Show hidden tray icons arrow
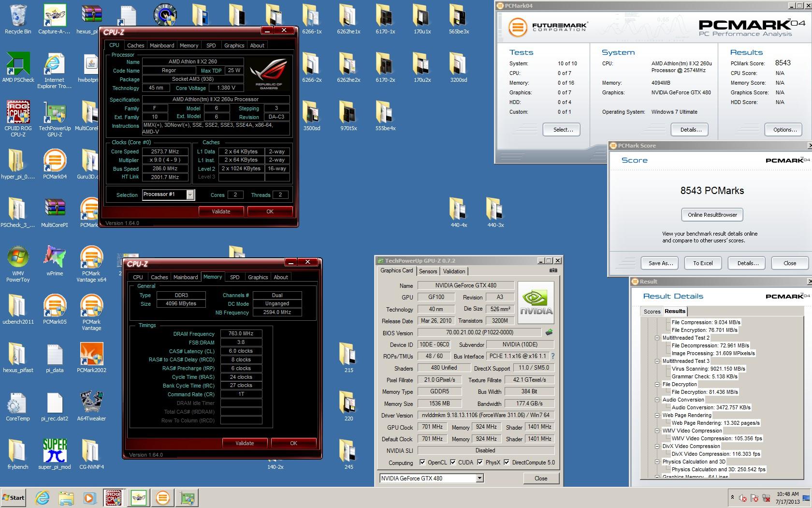 732,497
